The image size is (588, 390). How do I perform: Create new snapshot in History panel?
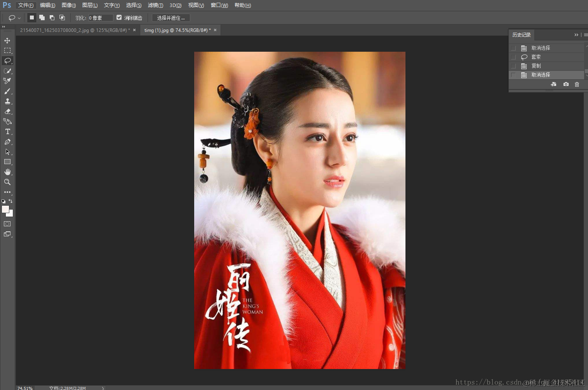pyautogui.click(x=566, y=84)
